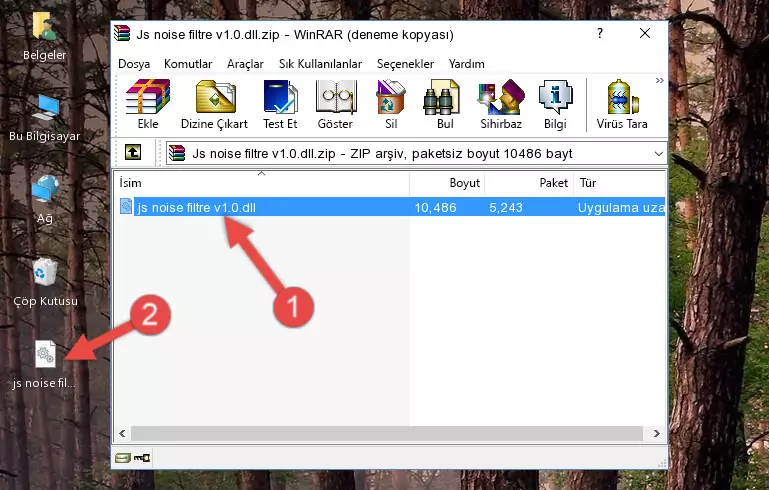Sort by Boyut column header

[x=447, y=183]
